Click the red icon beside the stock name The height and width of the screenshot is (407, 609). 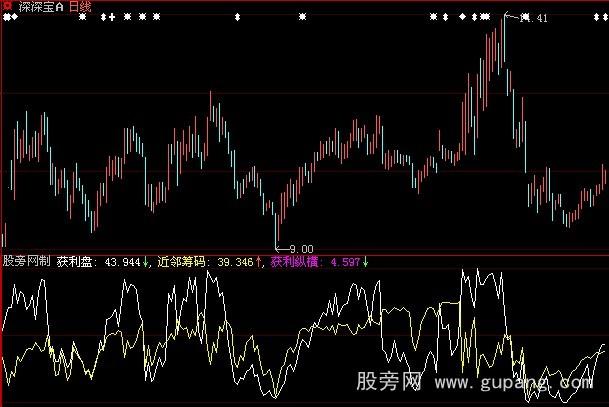6,6
